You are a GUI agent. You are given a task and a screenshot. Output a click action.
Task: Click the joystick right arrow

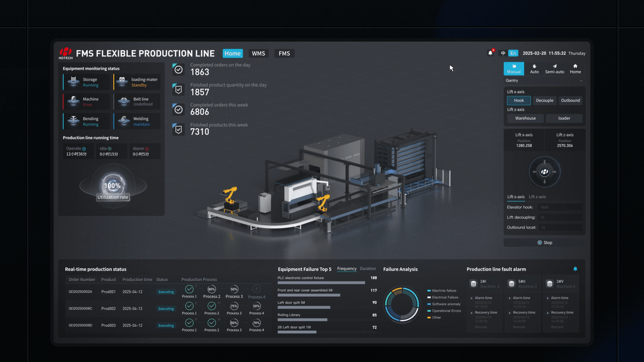pyautogui.click(x=554, y=172)
